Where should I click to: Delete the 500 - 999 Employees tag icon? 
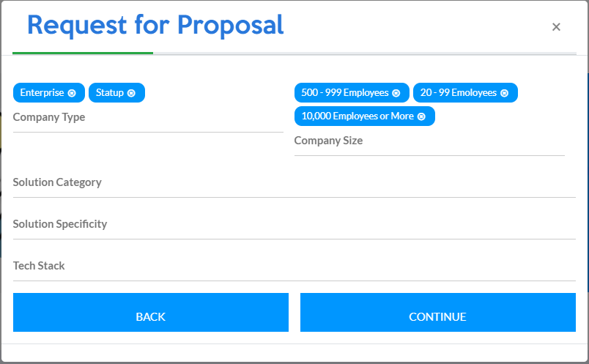(396, 93)
